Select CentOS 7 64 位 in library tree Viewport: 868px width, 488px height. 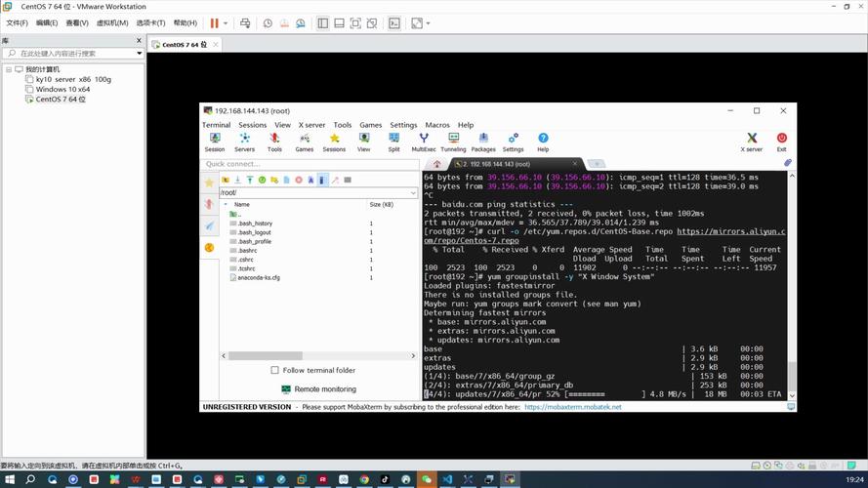[61, 99]
